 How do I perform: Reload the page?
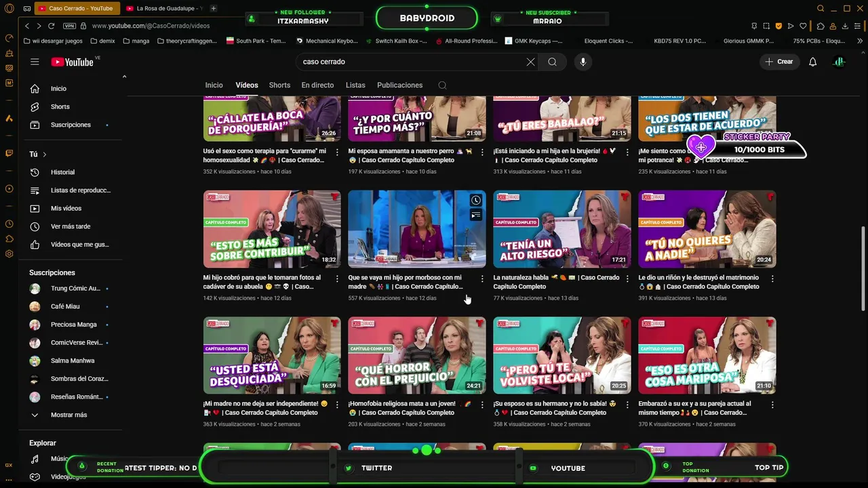51,26
